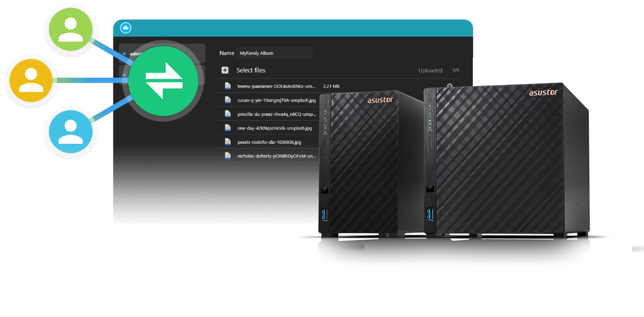Click the yellow user avatar icon

coord(30,80)
